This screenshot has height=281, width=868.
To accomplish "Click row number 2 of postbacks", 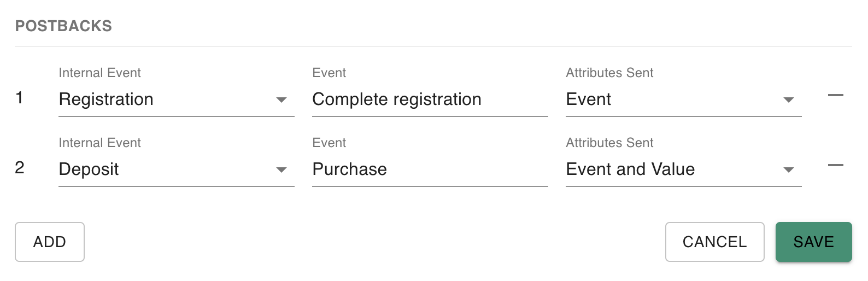I will pos(20,168).
